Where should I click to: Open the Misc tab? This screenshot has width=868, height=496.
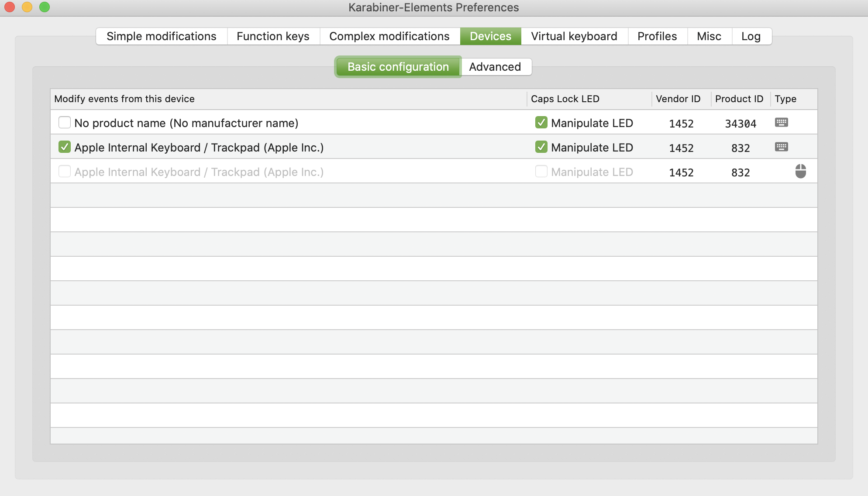(709, 36)
